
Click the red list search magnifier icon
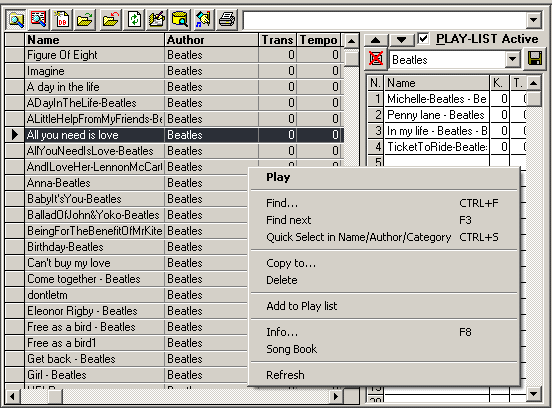point(38,20)
